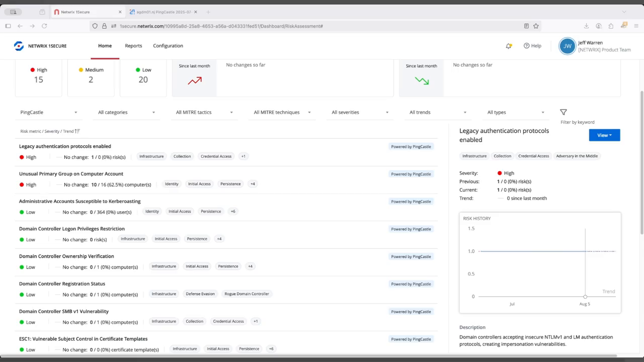Viewport: 644px width, 362px height.
Task: Click the Risk metric / Severity / Trend header
Action: [47, 131]
